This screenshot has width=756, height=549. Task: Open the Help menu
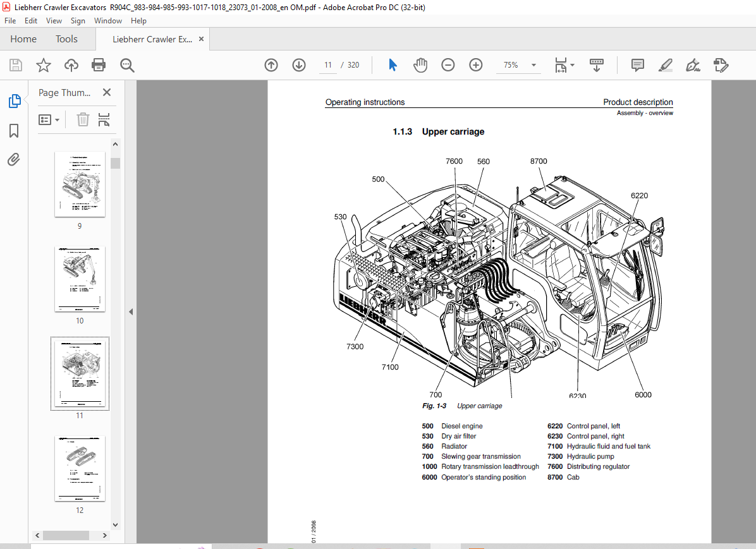[x=138, y=21]
